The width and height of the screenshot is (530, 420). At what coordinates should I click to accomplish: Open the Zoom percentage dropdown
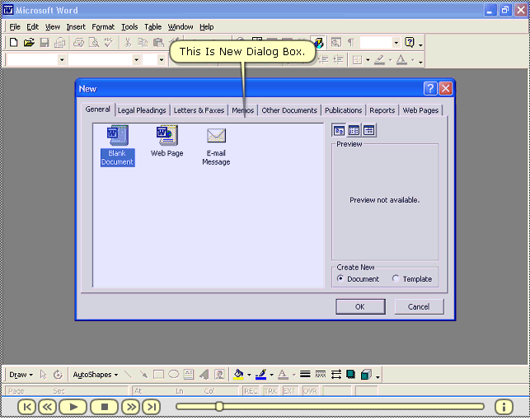tap(396, 43)
